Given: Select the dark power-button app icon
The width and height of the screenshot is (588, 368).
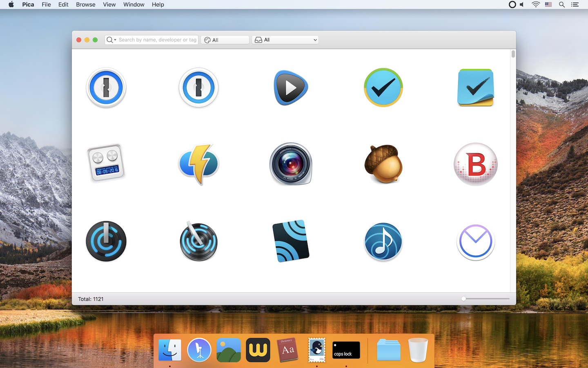Looking at the screenshot, I should pos(106,241).
